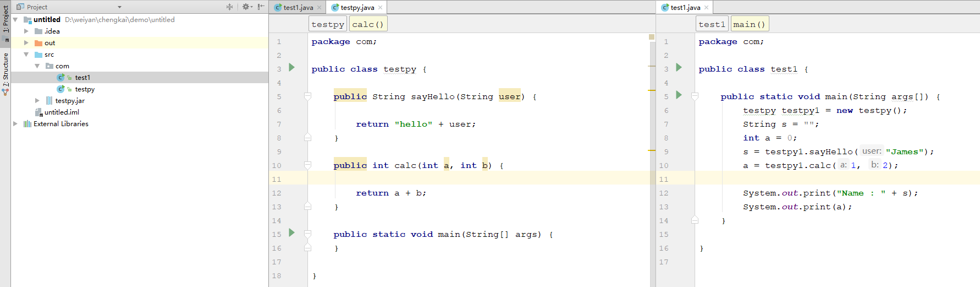
Task: Switch to the testpy.java tab
Action: (x=357, y=8)
